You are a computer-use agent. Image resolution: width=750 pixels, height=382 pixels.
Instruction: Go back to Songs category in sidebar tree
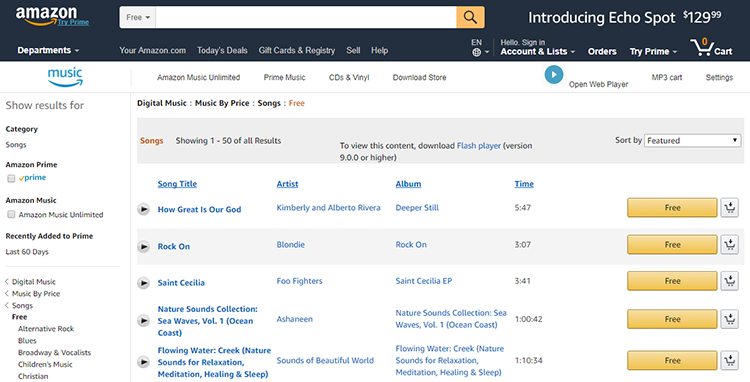pyautogui.click(x=22, y=306)
